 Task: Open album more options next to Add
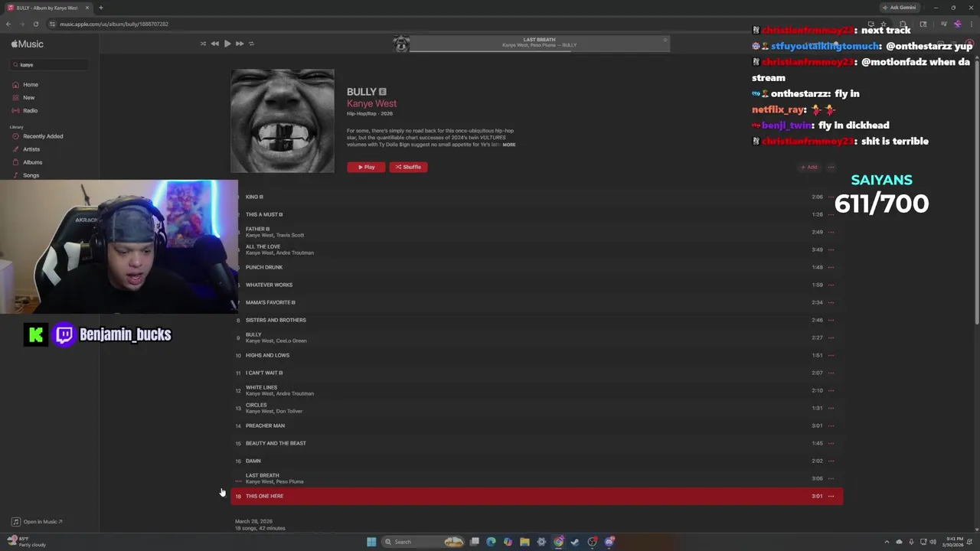[x=831, y=167]
